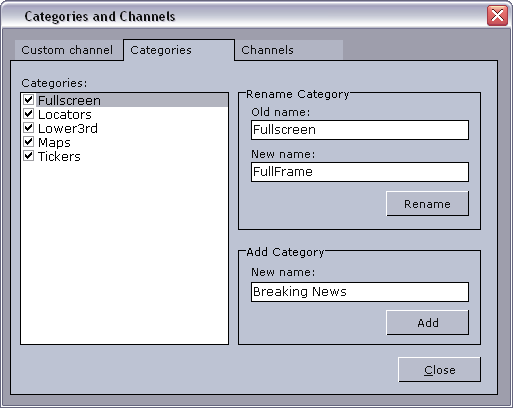Uncheck the Tickers checkbox
The width and height of the screenshot is (513, 408).
[29, 156]
